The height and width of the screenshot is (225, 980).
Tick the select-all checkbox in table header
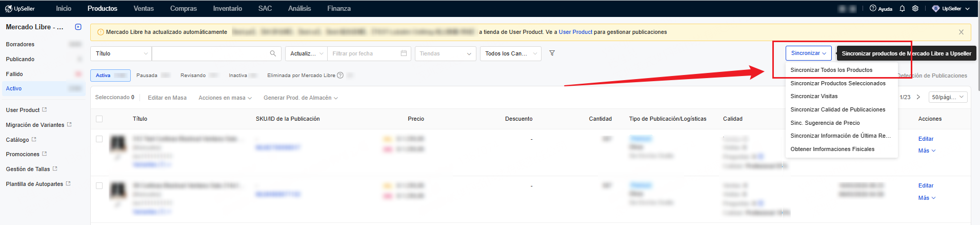point(99,119)
